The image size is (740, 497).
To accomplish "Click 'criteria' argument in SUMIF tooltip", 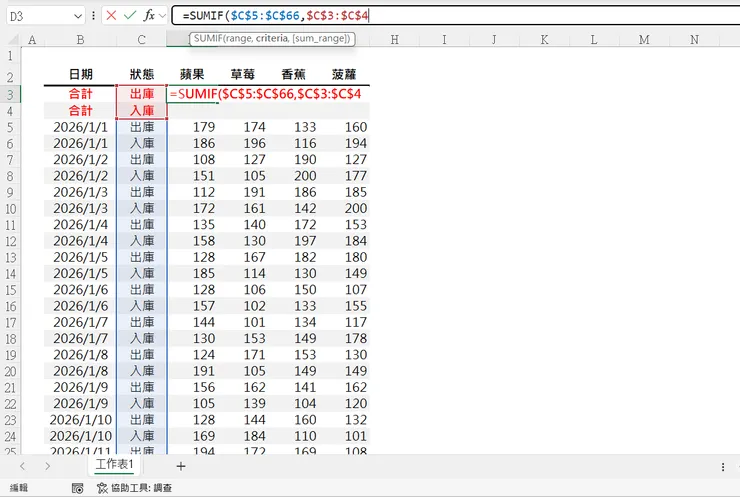I will point(271,39).
